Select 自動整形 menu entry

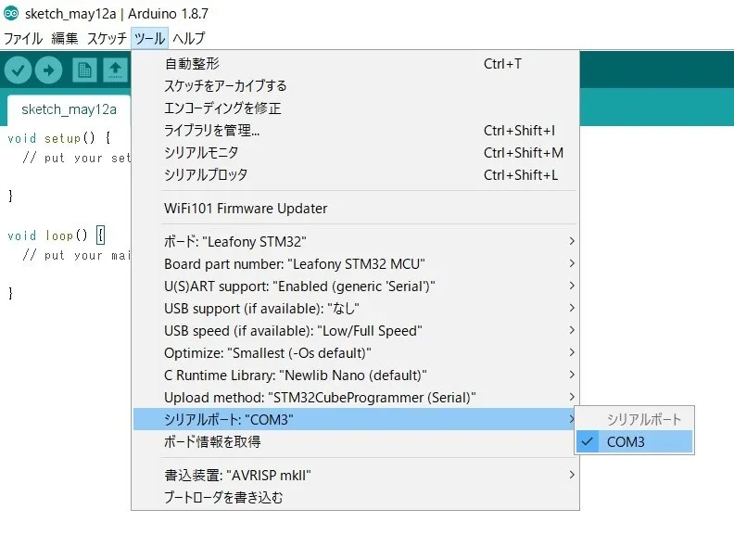tap(192, 64)
